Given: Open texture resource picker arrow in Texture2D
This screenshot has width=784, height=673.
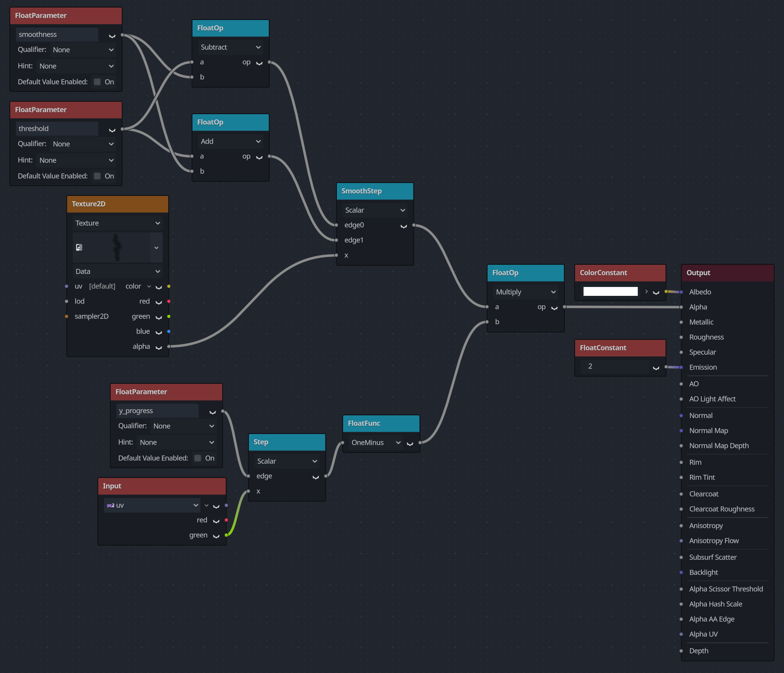Looking at the screenshot, I should [x=156, y=247].
